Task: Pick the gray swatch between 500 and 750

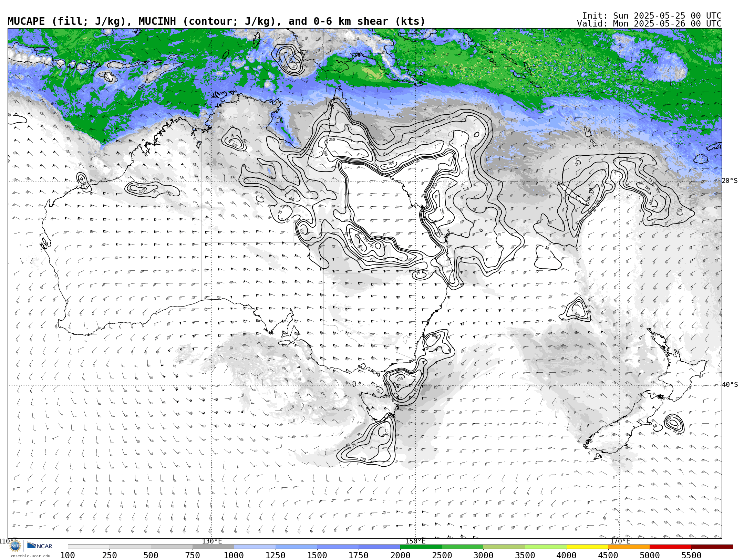Action: click(x=172, y=547)
